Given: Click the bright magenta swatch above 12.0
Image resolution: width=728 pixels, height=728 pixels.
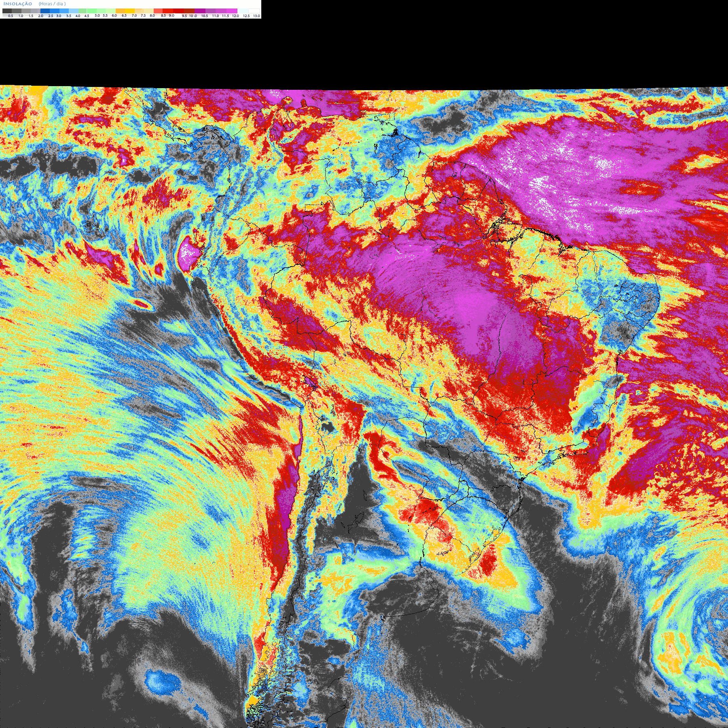Looking at the screenshot, I should pyautogui.click(x=232, y=11).
